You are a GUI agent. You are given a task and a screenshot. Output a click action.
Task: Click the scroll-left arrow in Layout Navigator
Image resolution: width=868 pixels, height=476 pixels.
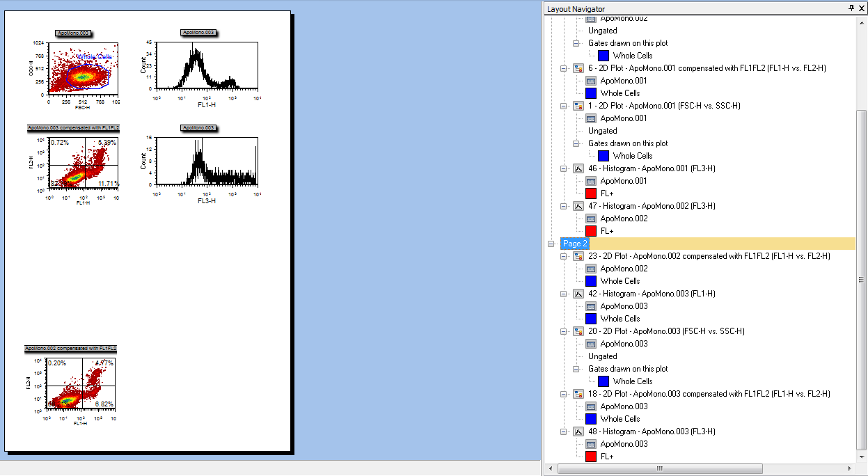tap(551, 469)
